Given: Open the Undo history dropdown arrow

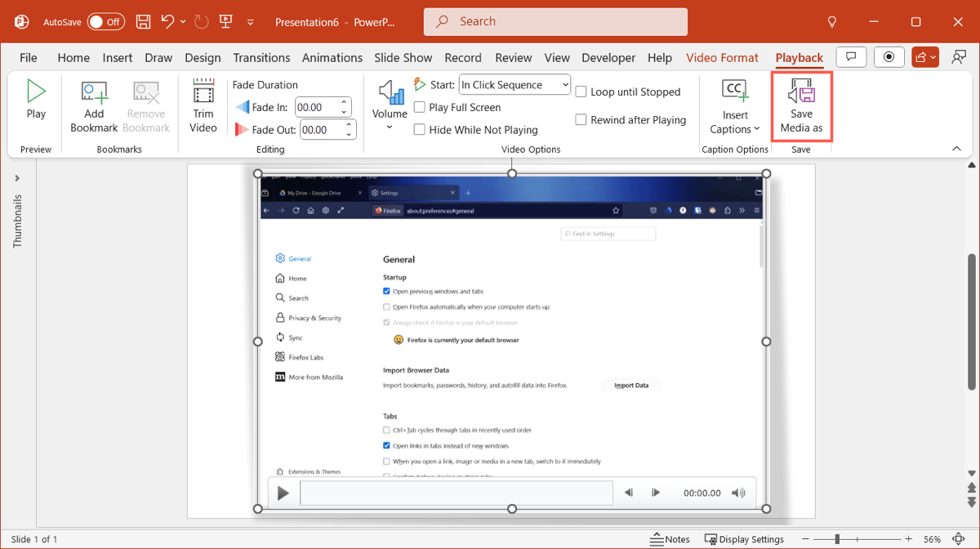Looking at the screenshot, I should click(183, 22).
